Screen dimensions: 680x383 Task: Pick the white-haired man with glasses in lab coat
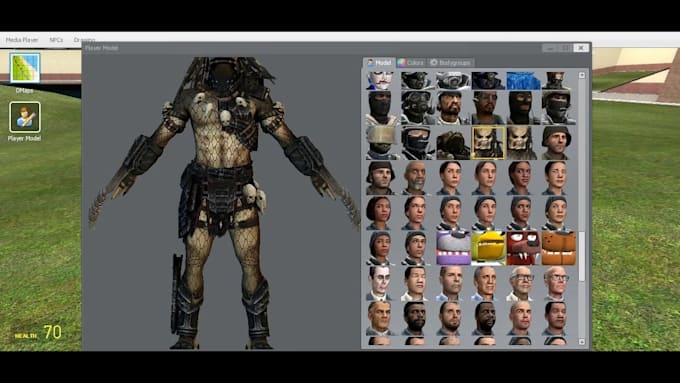[522, 283]
